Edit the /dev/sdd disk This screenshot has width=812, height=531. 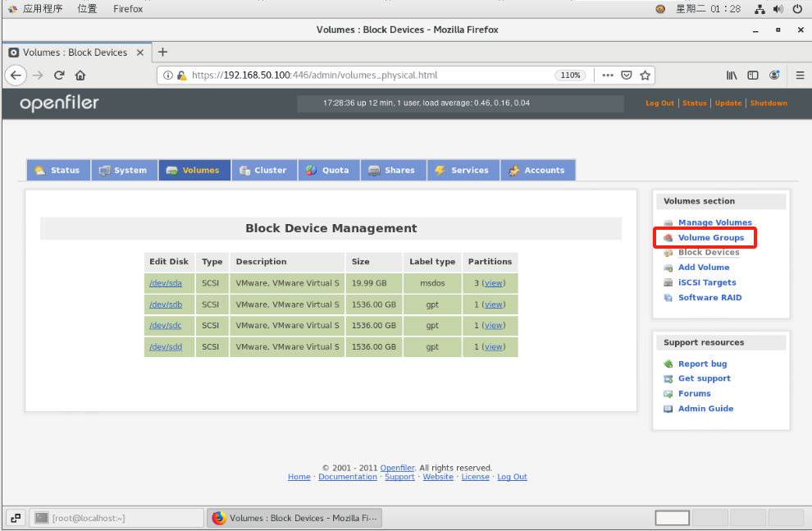point(166,346)
